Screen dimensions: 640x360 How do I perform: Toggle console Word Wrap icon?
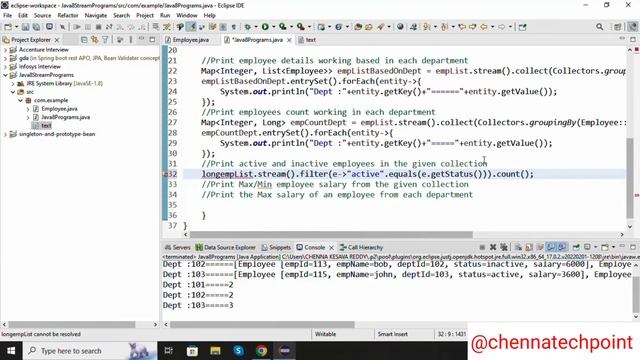[540, 247]
